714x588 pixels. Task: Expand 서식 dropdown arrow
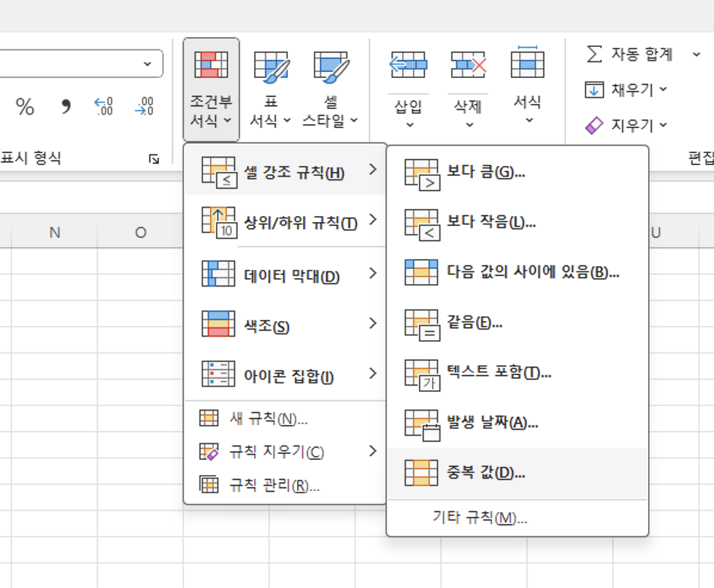[x=529, y=120]
